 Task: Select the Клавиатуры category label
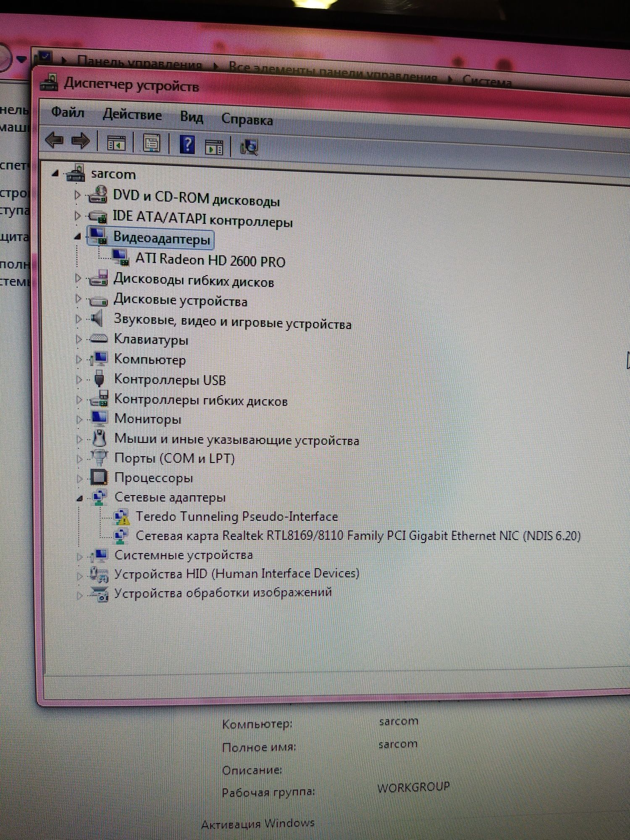(151, 339)
